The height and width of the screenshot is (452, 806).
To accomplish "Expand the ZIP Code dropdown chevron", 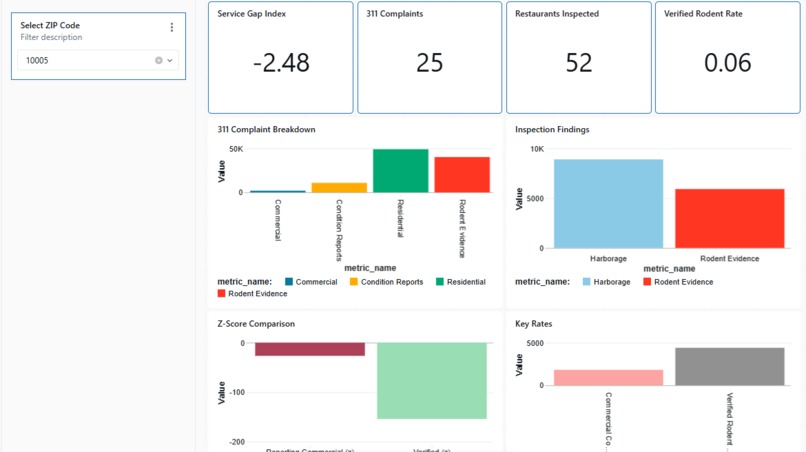I will pos(170,61).
